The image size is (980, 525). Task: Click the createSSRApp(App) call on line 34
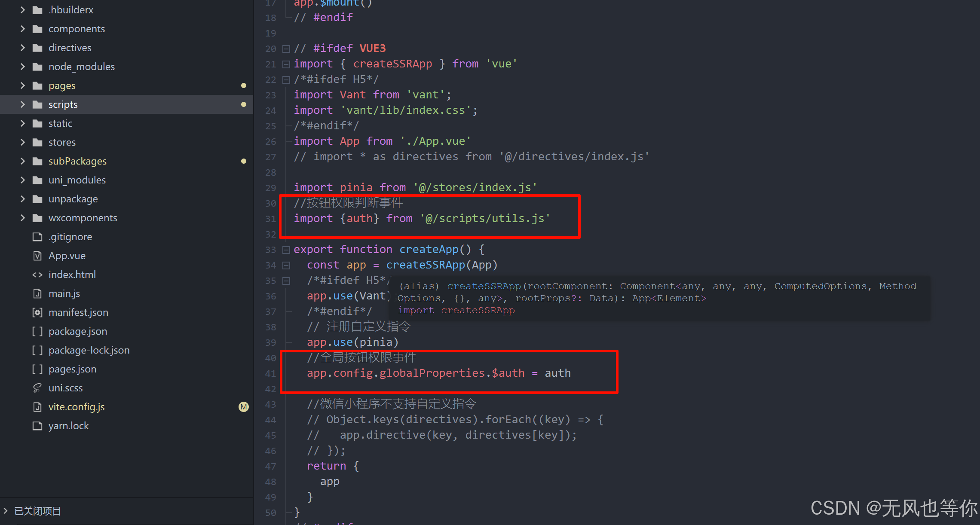click(442, 265)
